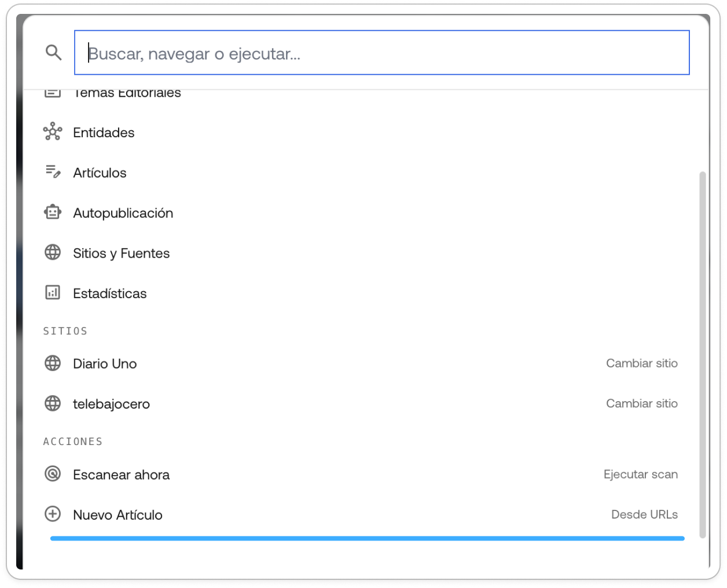The image size is (727, 588).
Task: Click the globe icon beside Sitios y Fuentes
Action: (x=53, y=252)
